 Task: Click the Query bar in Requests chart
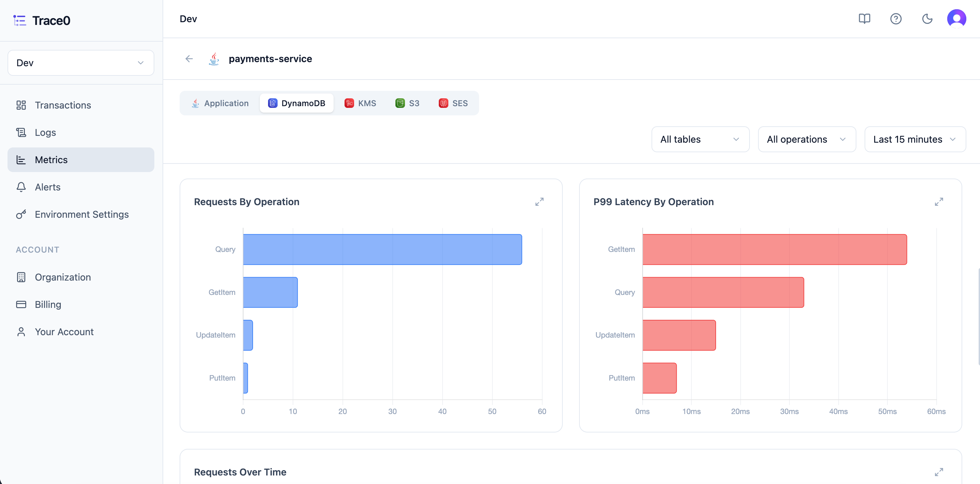pos(382,250)
